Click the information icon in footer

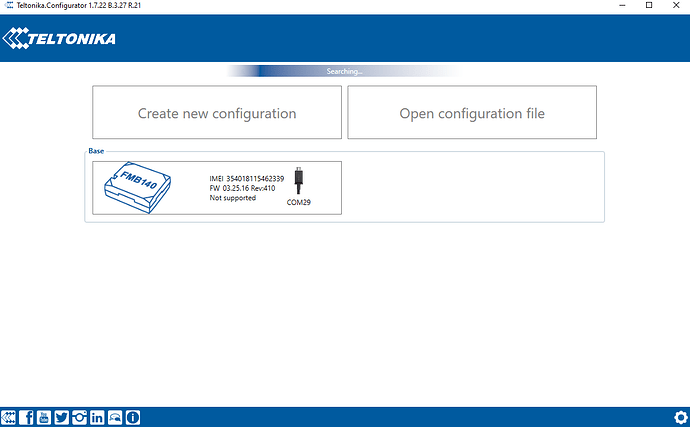click(133, 417)
